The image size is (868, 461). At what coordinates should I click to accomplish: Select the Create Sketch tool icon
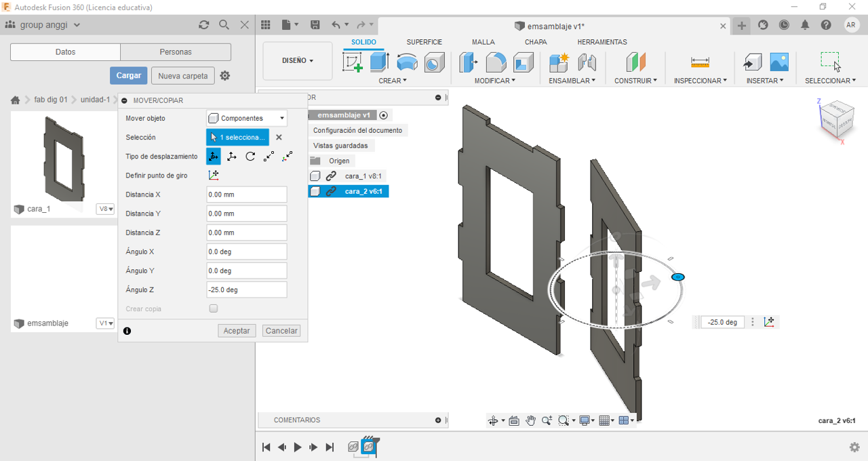(x=353, y=62)
